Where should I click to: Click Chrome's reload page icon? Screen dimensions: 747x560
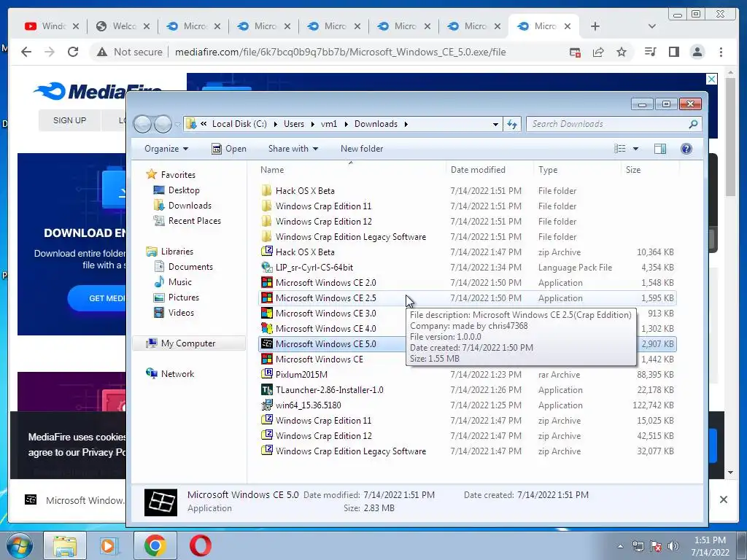(x=73, y=52)
